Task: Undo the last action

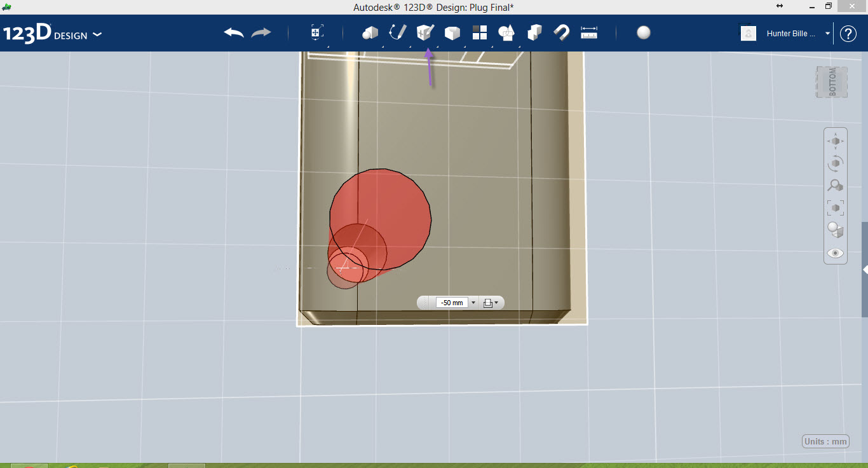Action: coord(234,32)
